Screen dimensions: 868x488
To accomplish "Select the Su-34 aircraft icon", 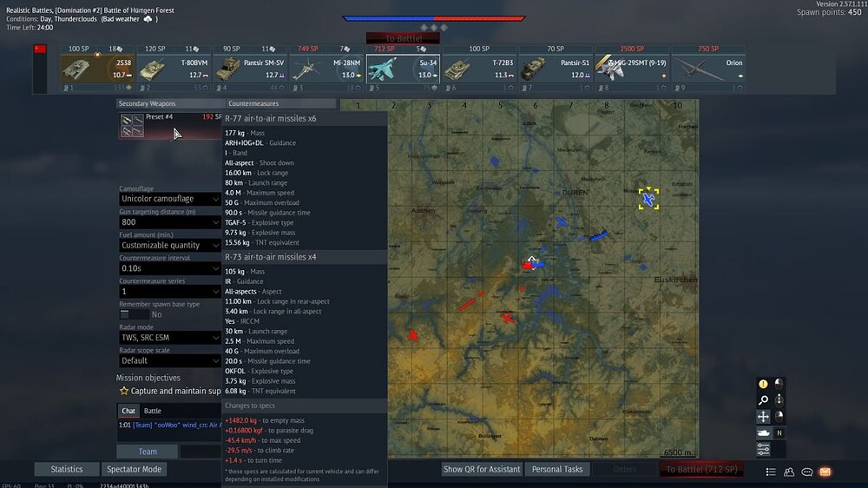I will coord(382,69).
